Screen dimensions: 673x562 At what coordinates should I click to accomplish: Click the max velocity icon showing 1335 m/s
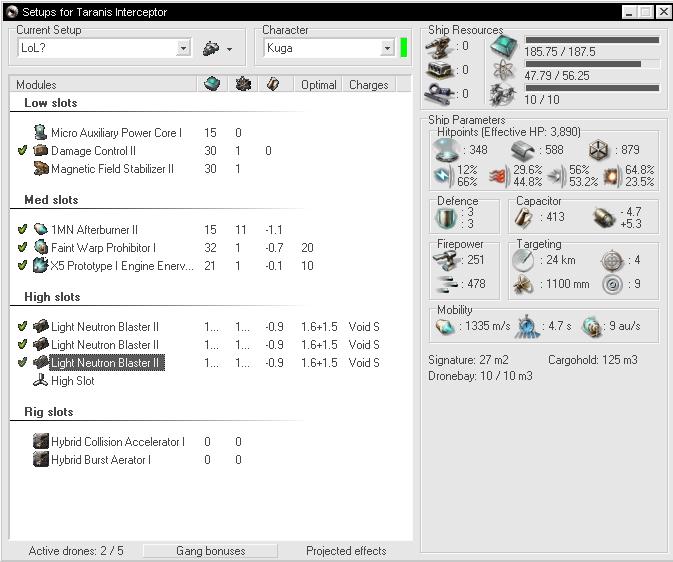tap(446, 326)
